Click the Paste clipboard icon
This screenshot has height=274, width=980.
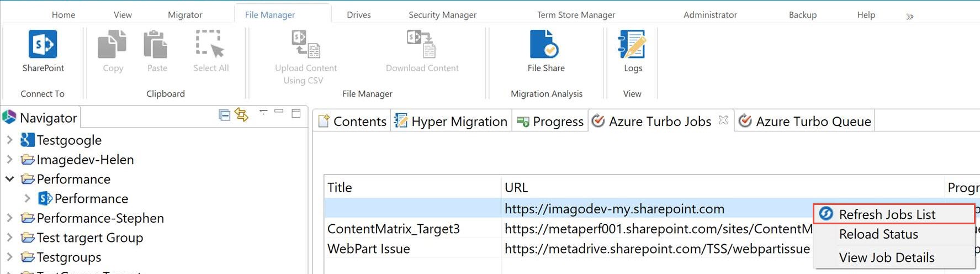[x=156, y=44]
